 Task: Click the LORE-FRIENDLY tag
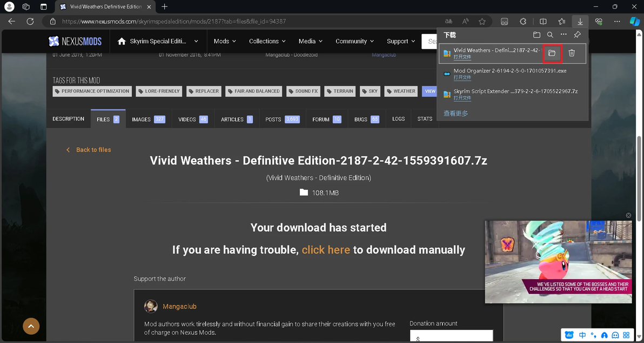click(x=159, y=91)
